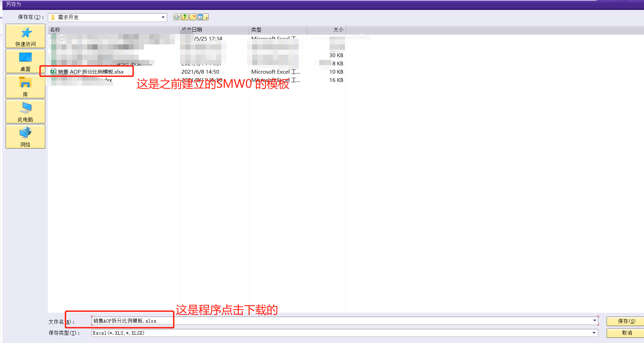Navigate back with the blue back arrow icon
This screenshot has height=343, width=644.
tap(176, 17)
